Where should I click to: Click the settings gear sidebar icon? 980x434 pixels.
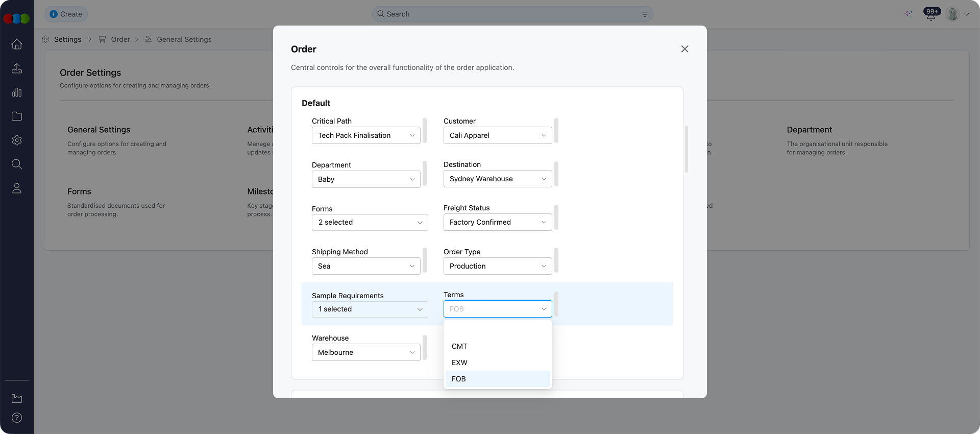pos(17,140)
